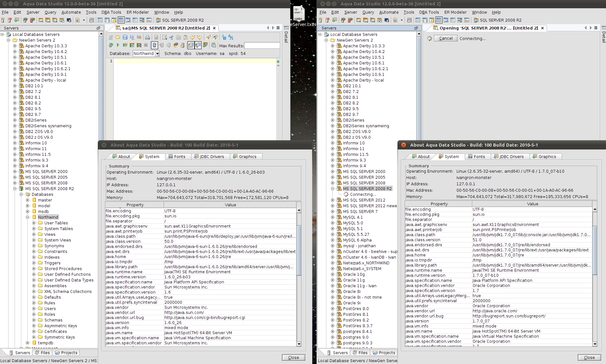
Task: Click Redo arrow icon in left query toolbar
Action: click(199, 37)
